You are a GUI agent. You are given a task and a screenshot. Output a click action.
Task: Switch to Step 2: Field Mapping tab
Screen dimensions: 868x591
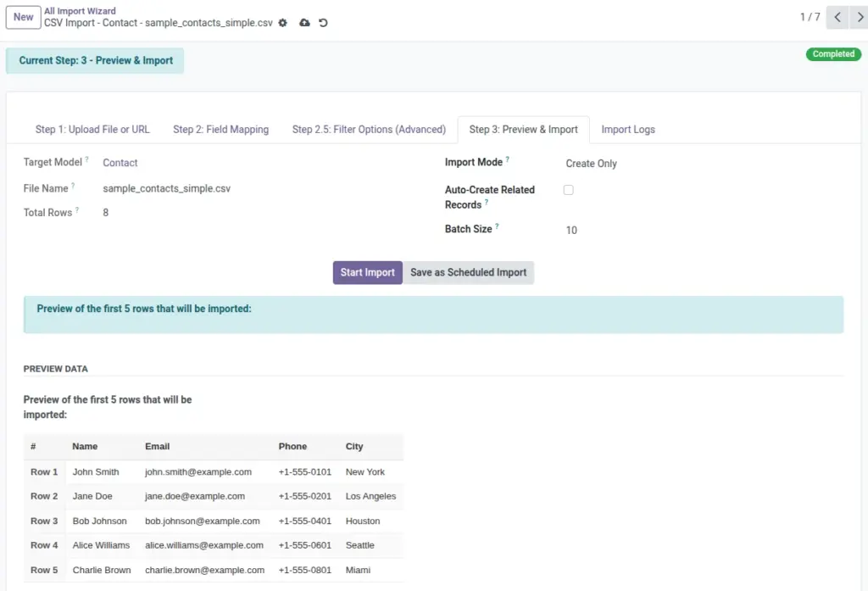pos(221,130)
